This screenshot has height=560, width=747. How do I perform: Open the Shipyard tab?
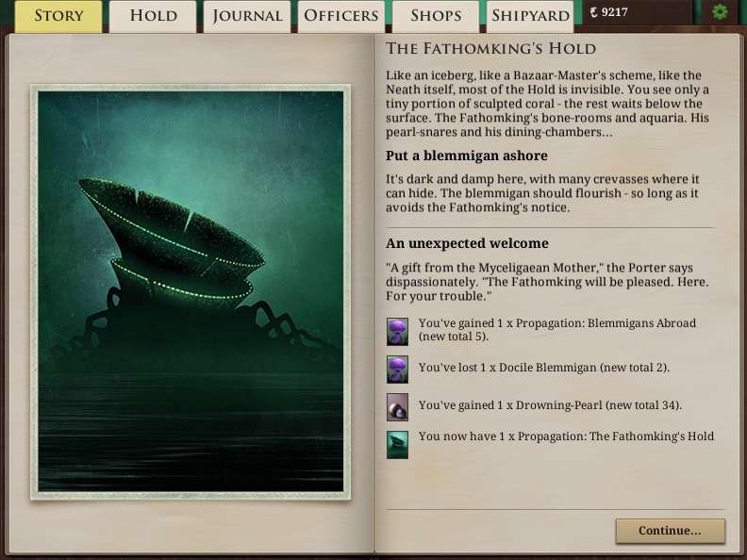(x=530, y=16)
